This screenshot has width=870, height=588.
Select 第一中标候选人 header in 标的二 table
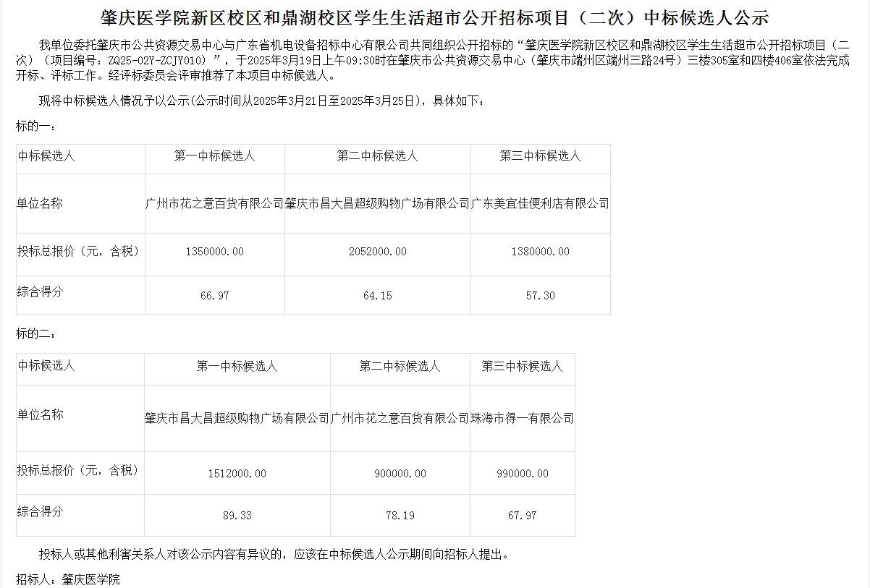tap(237, 367)
